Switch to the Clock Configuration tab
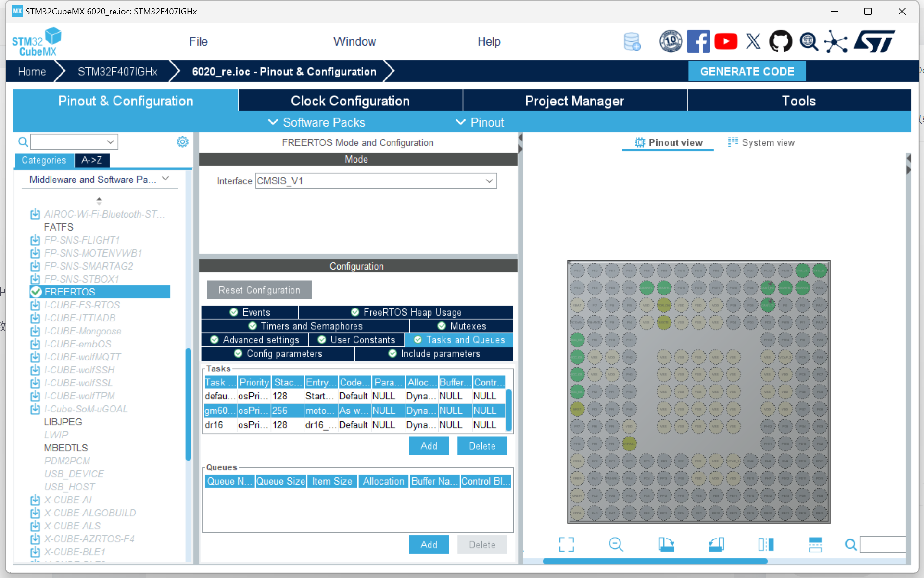Image resolution: width=924 pixels, height=578 pixels. pyautogui.click(x=350, y=101)
